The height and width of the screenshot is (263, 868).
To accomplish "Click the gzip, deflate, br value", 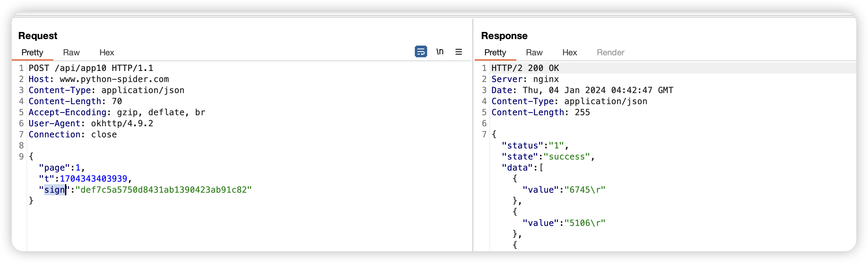I will [161, 112].
